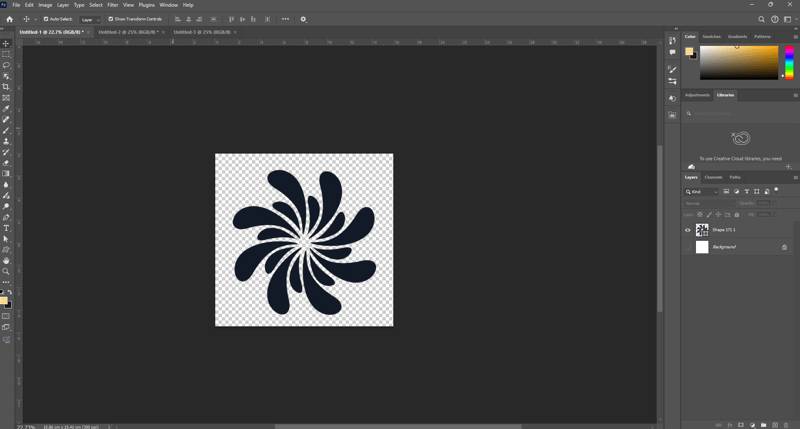Toggle lock transparent pixels in Layers

click(x=700, y=215)
